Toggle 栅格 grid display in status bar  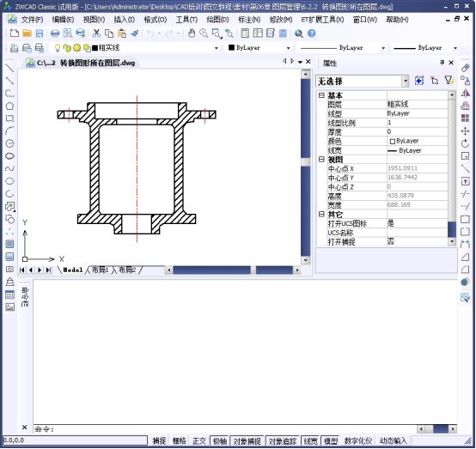[x=179, y=440]
